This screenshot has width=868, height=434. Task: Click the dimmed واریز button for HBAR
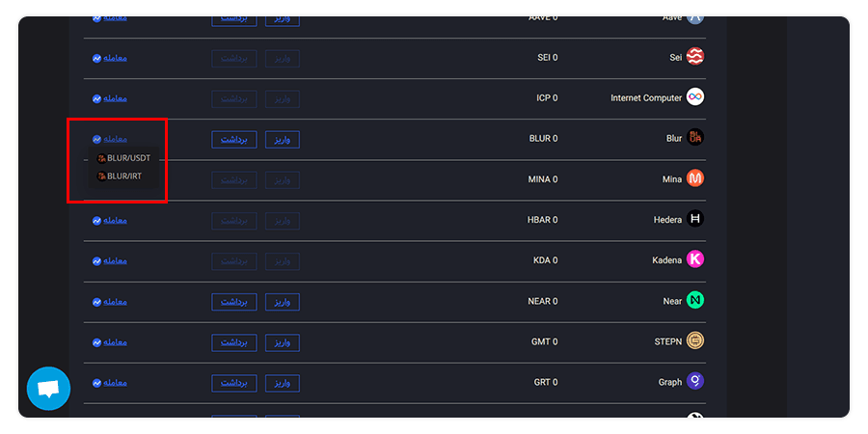283,220
